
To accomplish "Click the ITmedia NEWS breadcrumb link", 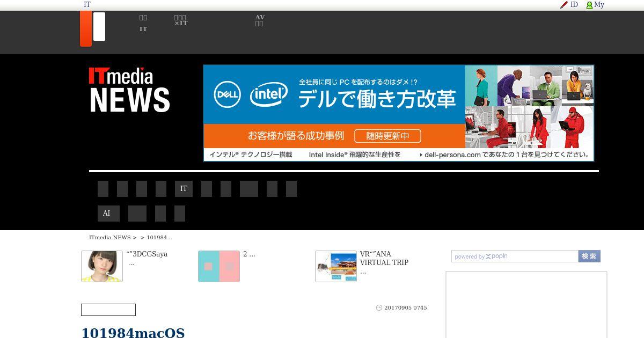I will click(x=110, y=237).
